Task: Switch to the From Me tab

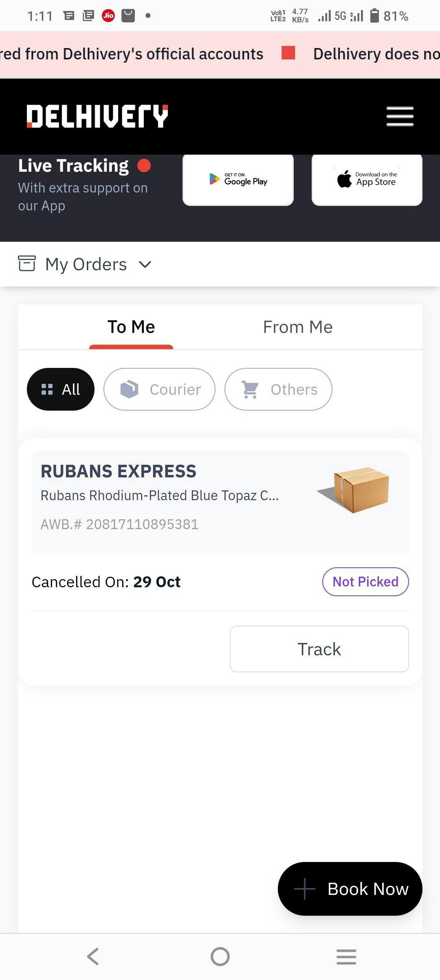Action: click(298, 327)
